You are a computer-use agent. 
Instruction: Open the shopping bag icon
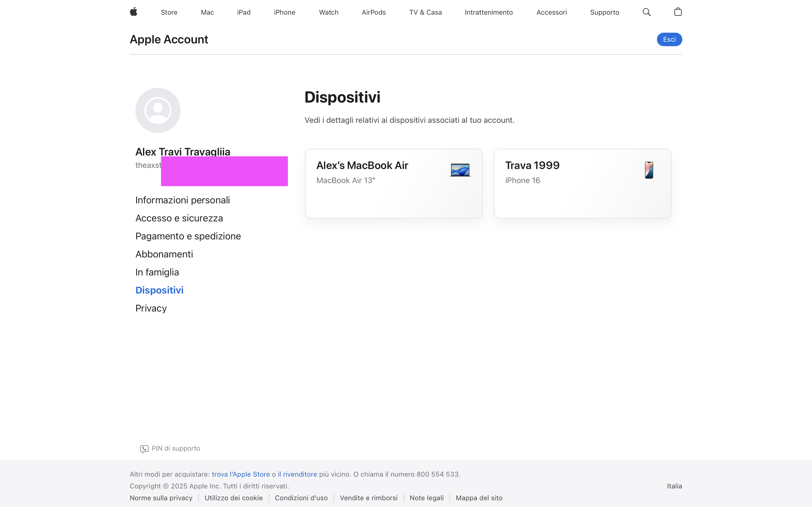678,12
